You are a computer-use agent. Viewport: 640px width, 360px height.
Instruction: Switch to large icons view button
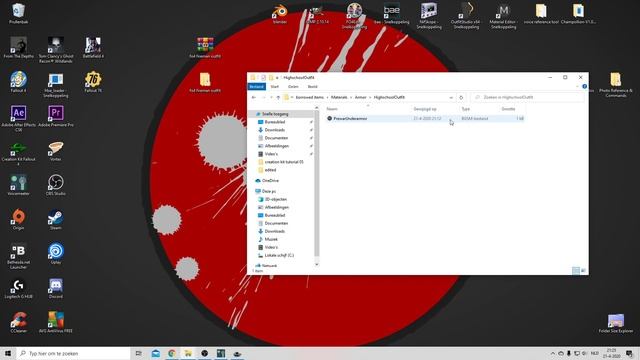(x=583, y=271)
